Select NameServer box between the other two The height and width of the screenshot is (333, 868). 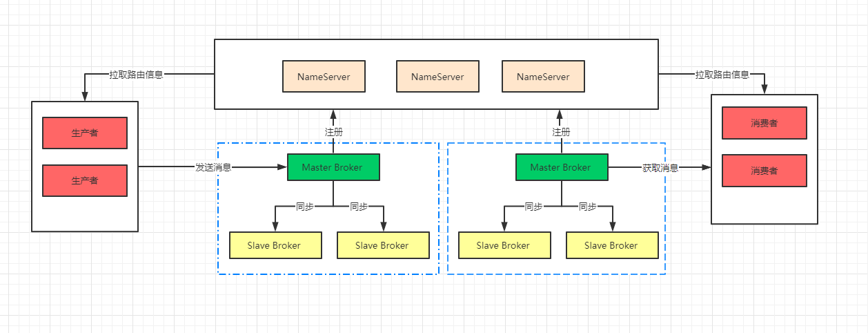[x=437, y=77]
